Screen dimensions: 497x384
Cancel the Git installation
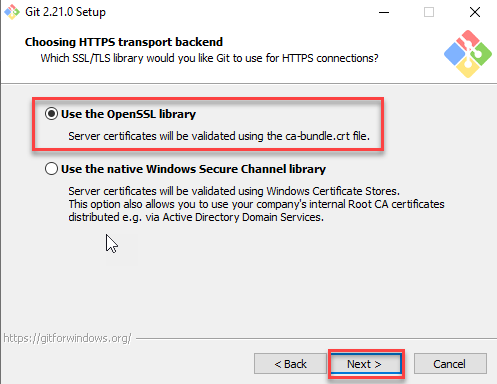pyautogui.click(x=450, y=364)
